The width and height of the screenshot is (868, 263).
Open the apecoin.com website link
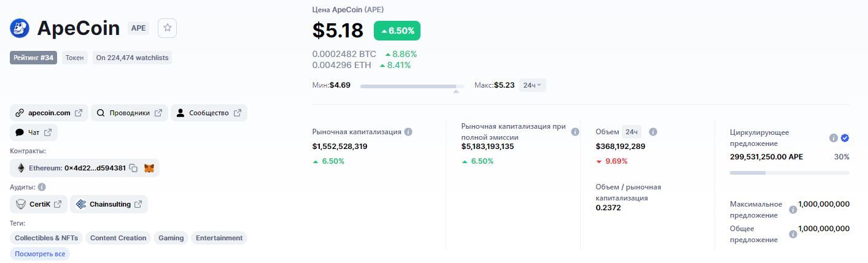click(x=49, y=113)
